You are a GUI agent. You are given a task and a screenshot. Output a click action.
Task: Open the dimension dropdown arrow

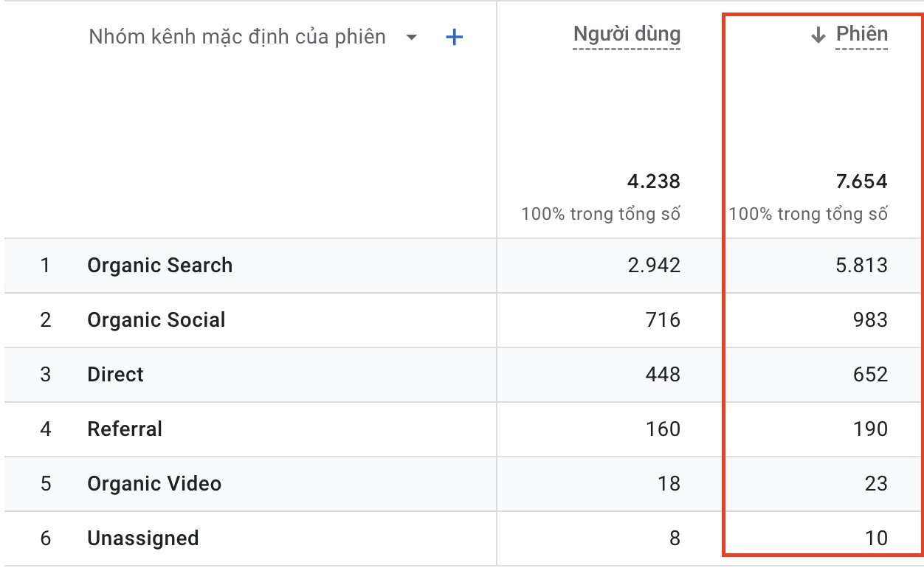(412, 38)
